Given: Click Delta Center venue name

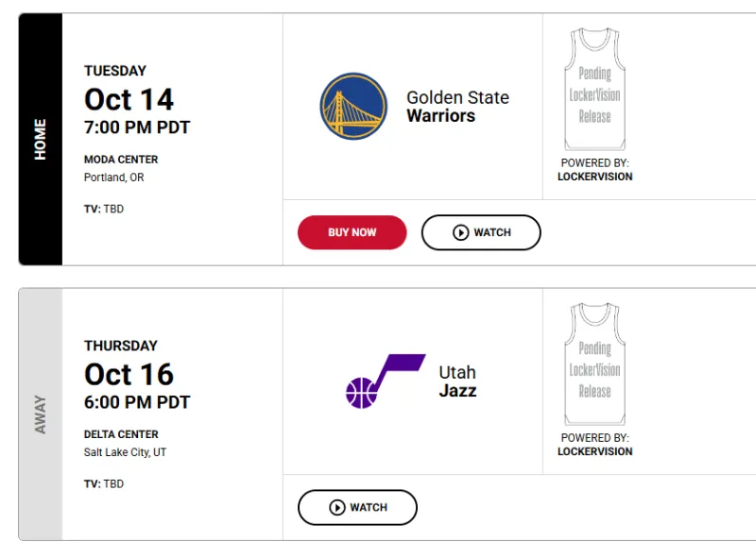Looking at the screenshot, I should point(121,434).
